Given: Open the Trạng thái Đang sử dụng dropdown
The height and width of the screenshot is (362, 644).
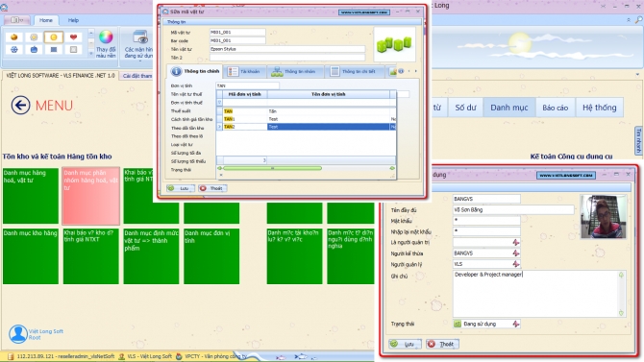Looking at the screenshot, I should 516,324.
